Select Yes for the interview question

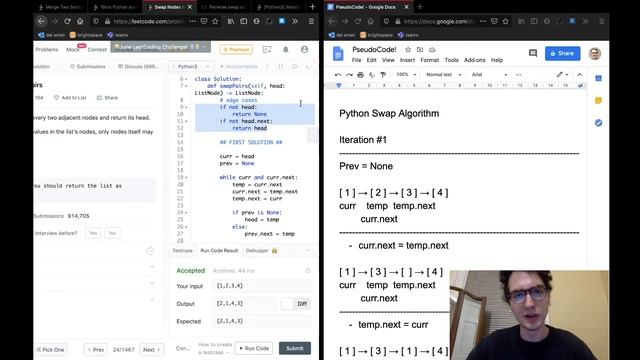pyautogui.click(x=93, y=233)
